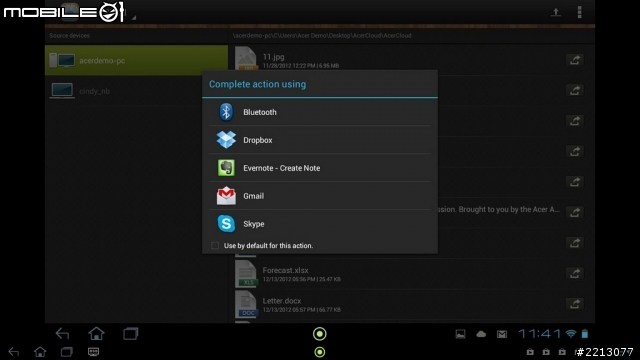Open the Gmail notification in status bar
The width and height of the screenshot is (640, 360).
point(502,334)
